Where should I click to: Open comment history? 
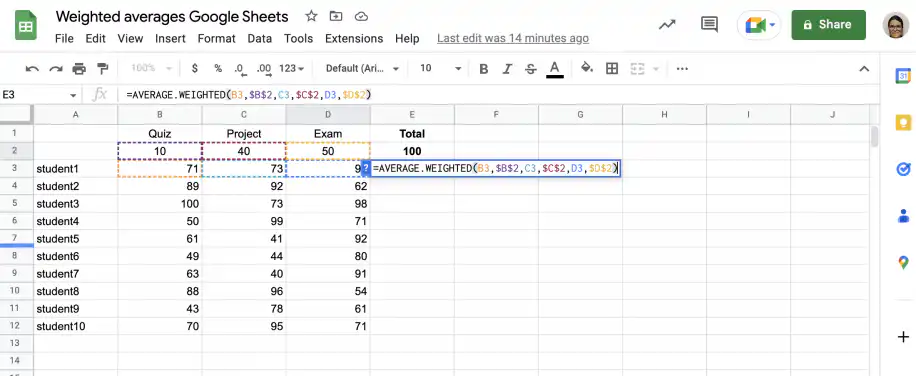pyautogui.click(x=709, y=25)
